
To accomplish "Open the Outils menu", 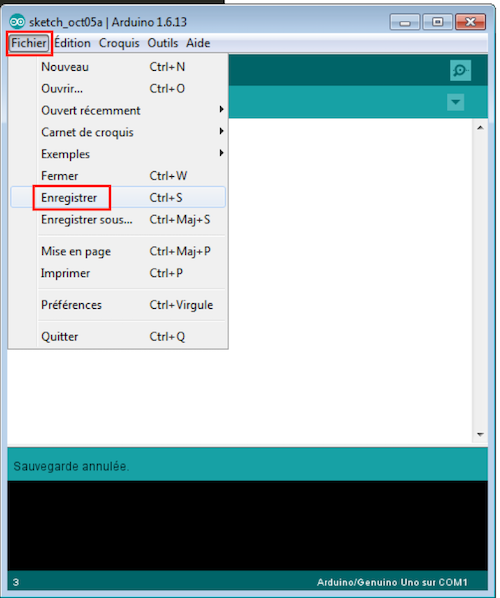I will tap(162, 43).
